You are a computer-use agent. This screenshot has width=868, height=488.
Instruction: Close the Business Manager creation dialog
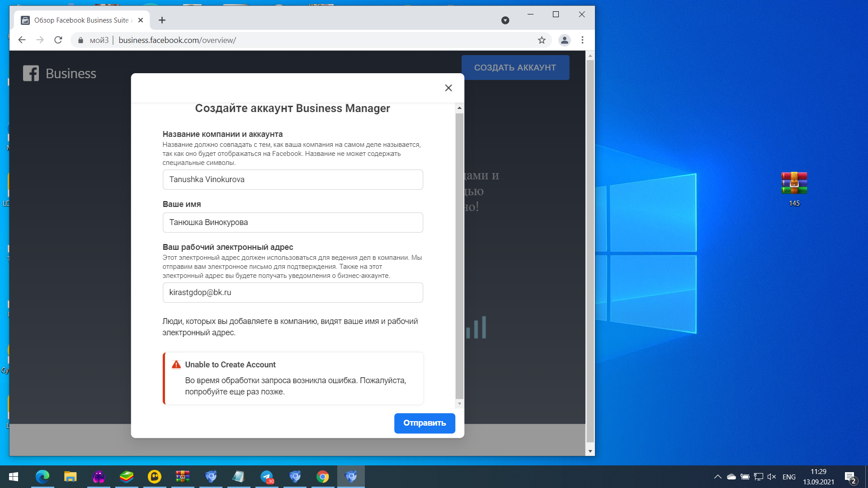(x=448, y=88)
